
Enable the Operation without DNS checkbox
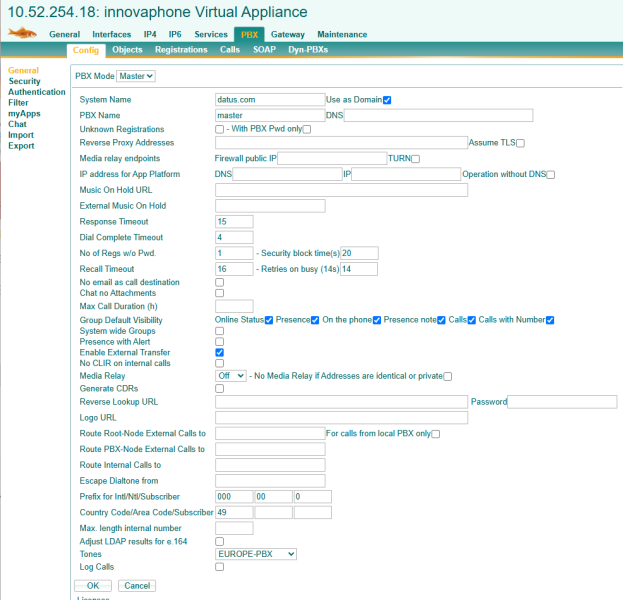click(551, 175)
